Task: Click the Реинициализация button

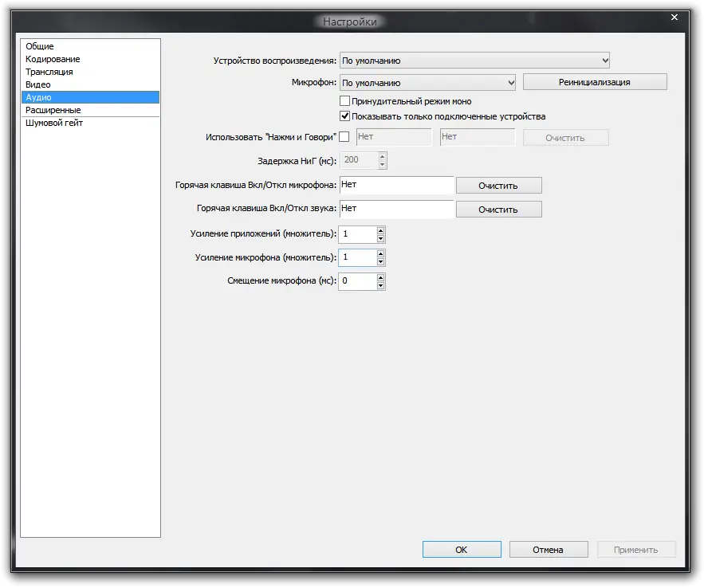Action: tap(595, 82)
